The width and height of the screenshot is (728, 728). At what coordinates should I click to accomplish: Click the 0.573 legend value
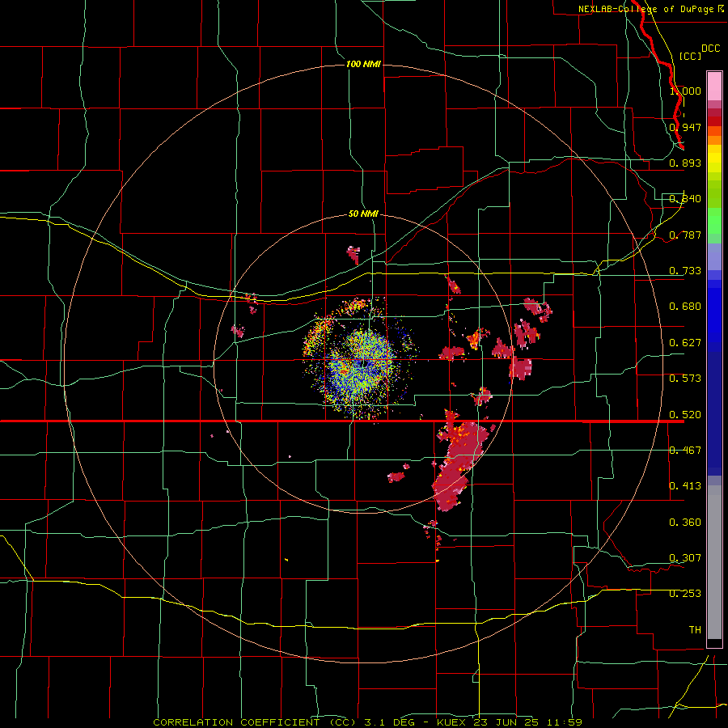pyautogui.click(x=685, y=379)
